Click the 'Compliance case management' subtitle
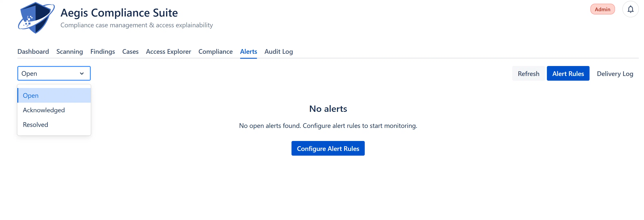The height and width of the screenshot is (220, 644). pyautogui.click(x=136, y=25)
